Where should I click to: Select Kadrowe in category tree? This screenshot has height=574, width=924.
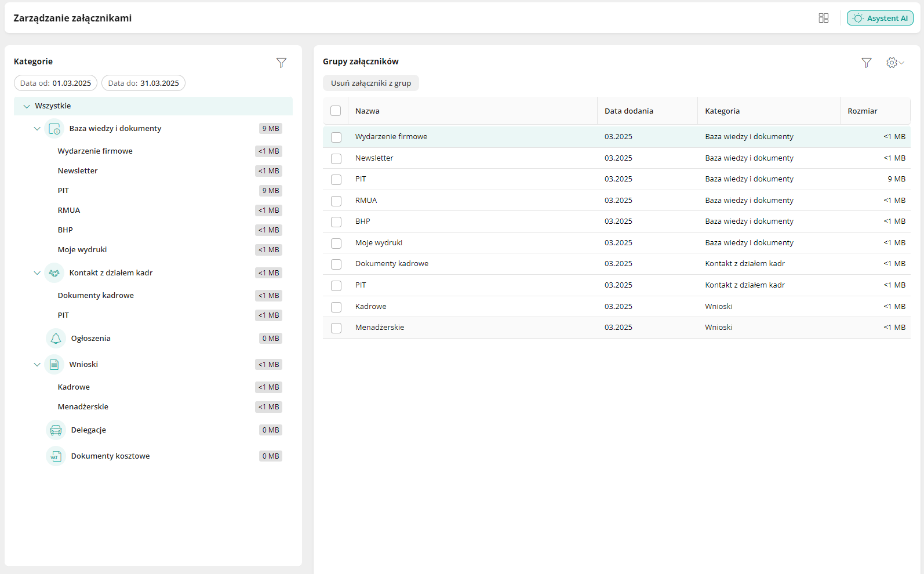point(74,387)
